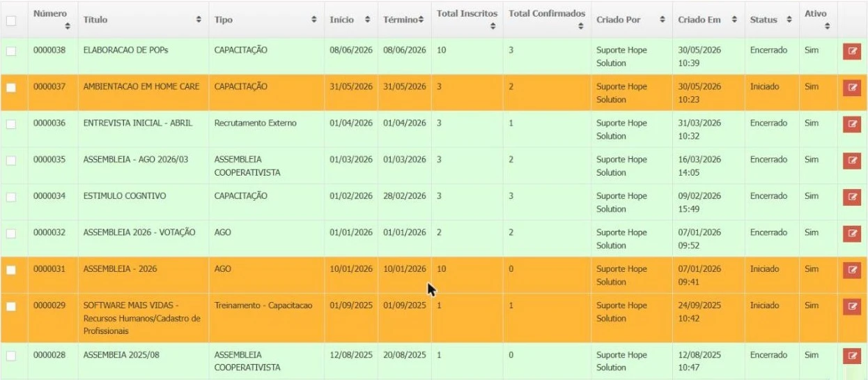Click created timestamp 16/03/2026 14:05
This screenshot has width=868, height=380.
pos(699,166)
